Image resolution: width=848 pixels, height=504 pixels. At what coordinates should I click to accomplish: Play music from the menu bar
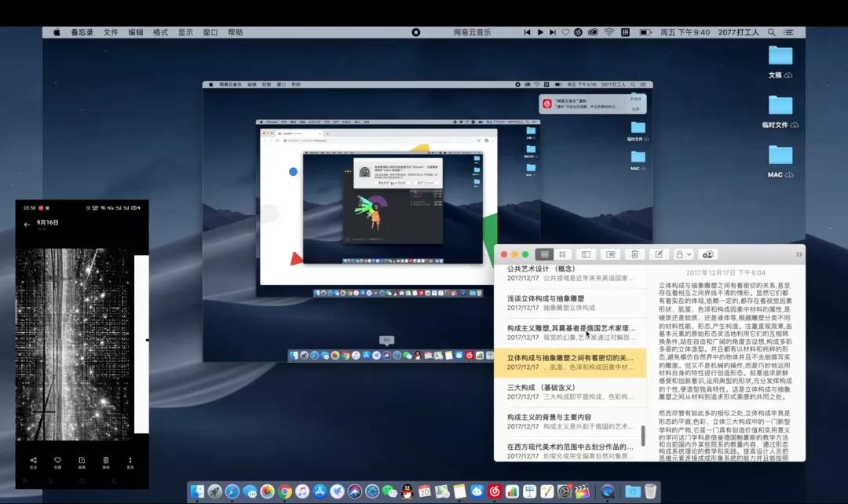pyautogui.click(x=539, y=32)
